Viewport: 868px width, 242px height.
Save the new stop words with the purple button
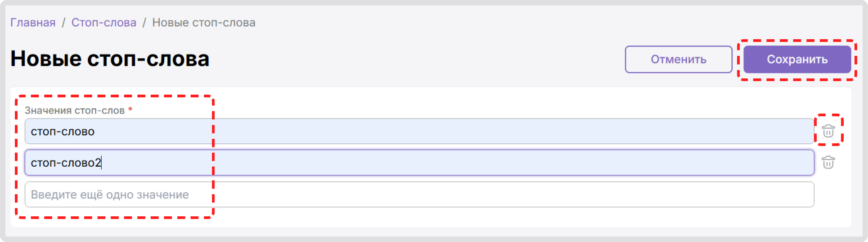[x=797, y=59]
